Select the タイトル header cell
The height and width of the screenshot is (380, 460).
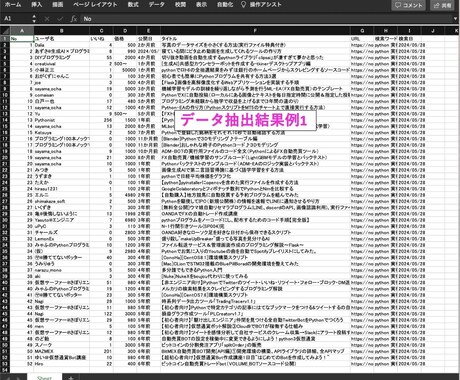[255, 39]
